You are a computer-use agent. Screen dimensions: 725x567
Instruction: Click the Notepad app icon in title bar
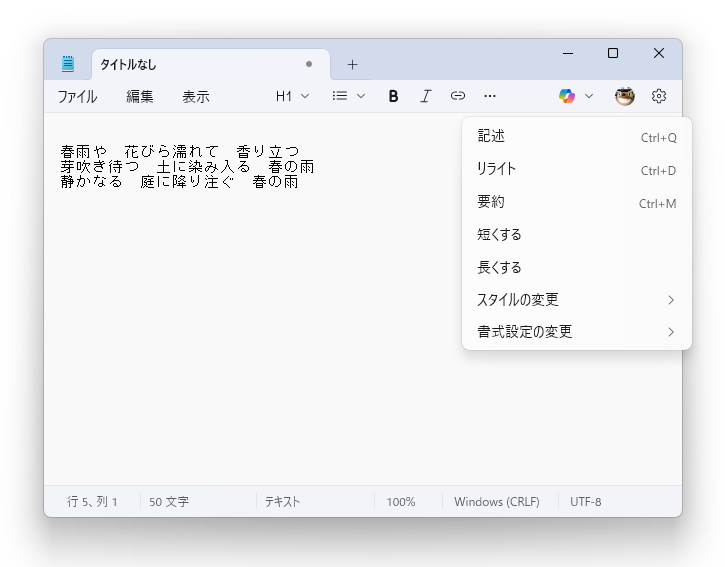point(68,64)
